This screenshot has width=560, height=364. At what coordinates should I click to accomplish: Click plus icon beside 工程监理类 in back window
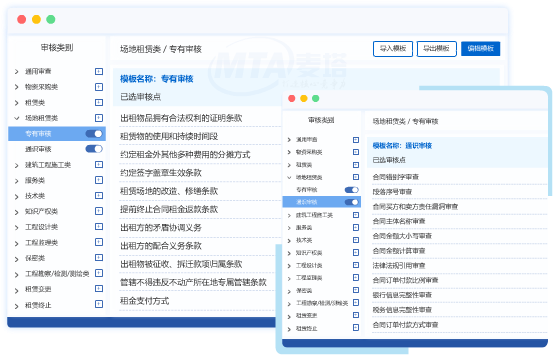pyautogui.click(x=99, y=242)
